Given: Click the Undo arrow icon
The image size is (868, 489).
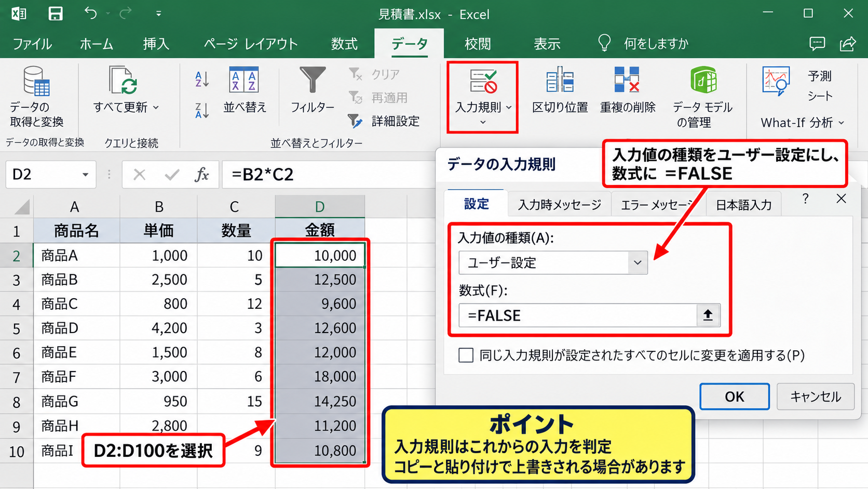Looking at the screenshot, I should [x=90, y=13].
